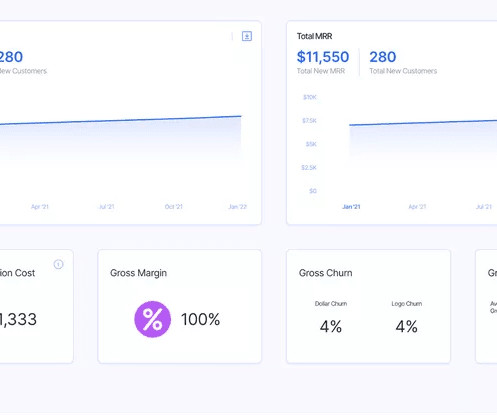Click the line in the Total MRR chart
497x415 pixels.
[x=423, y=123]
